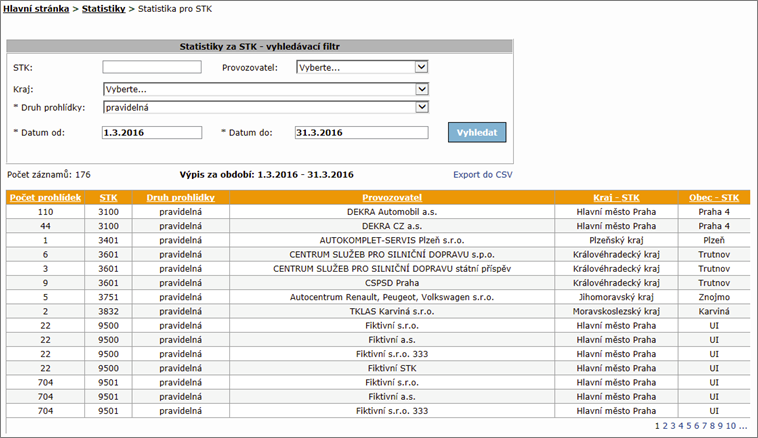
Task: Go to results page 10
Action: click(x=730, y=426)
